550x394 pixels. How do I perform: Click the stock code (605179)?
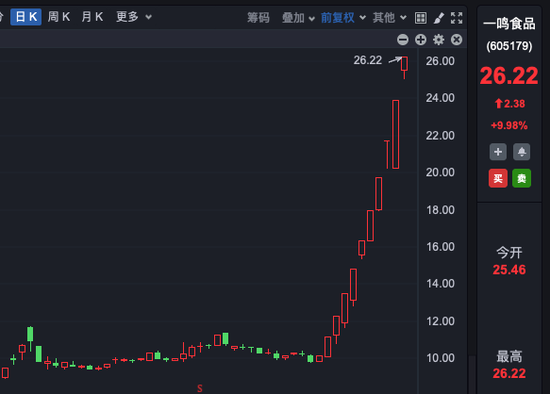point(509,46)
